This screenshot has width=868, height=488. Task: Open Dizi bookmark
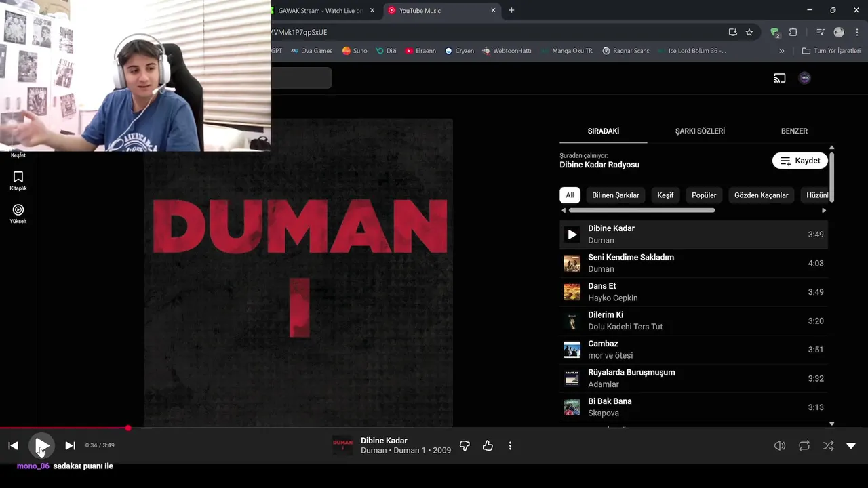(386, 51)
